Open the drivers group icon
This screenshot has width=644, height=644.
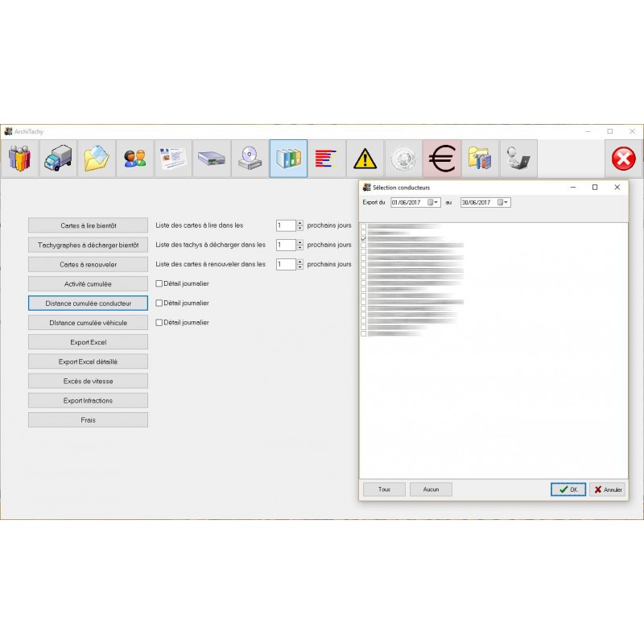pos(134,159)
